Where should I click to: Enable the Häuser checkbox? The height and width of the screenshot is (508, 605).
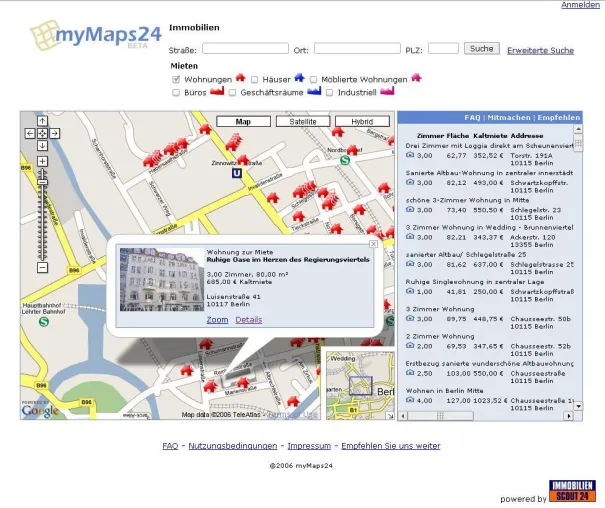point(254,79)
